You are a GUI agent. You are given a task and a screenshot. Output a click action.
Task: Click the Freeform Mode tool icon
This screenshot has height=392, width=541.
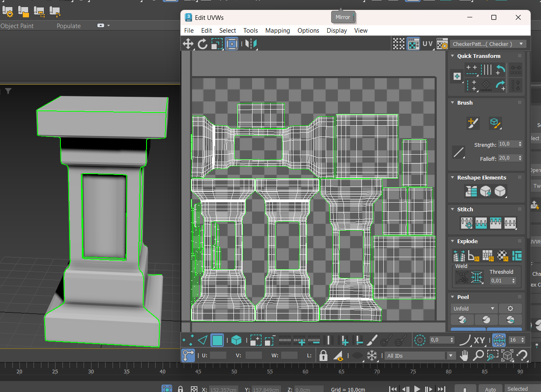pyautogui.click(x=231, y=44)
